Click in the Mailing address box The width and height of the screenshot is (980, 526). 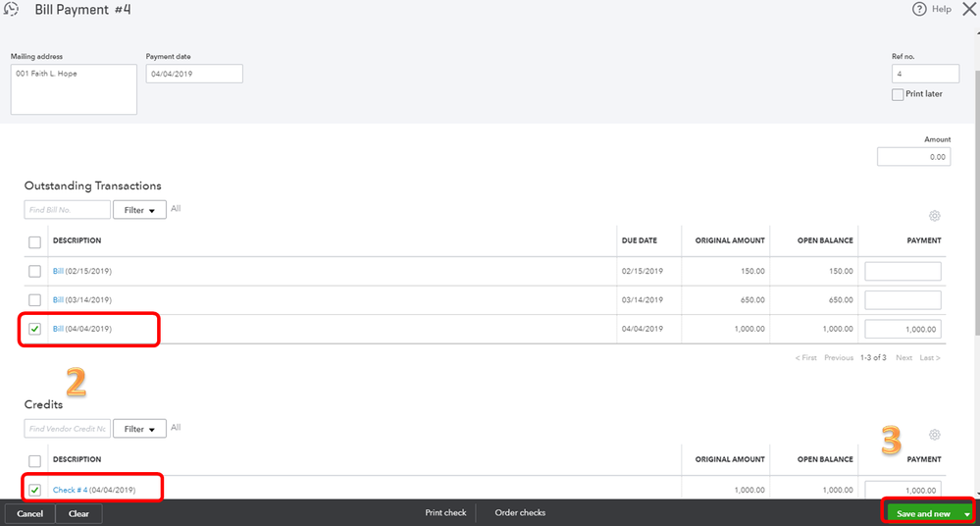click(x=74, y=89)
